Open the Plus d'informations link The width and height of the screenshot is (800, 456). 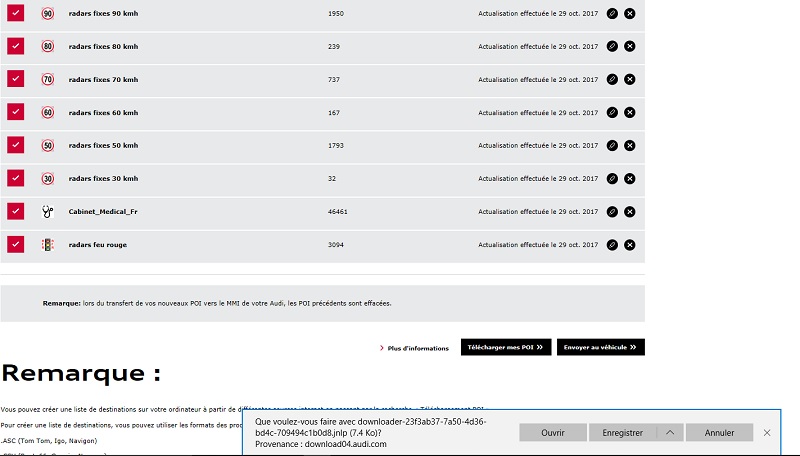tap(417, 348)
